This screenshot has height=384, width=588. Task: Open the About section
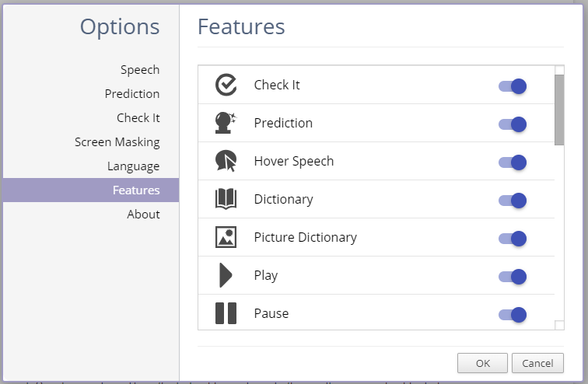pyautogui.click(x=143, y=215)
